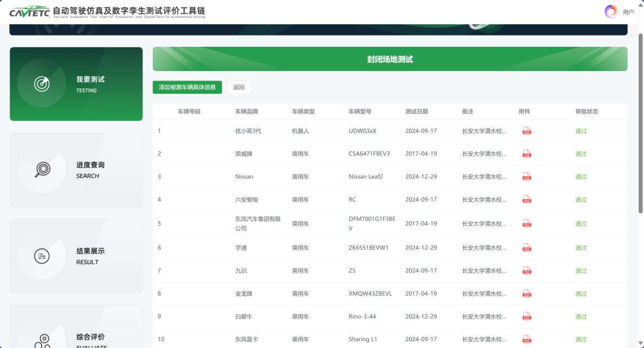Click the 附件 column header
The height and width of the screenshot is (348, 644).
pyautogui.click(x=524, y=111)
